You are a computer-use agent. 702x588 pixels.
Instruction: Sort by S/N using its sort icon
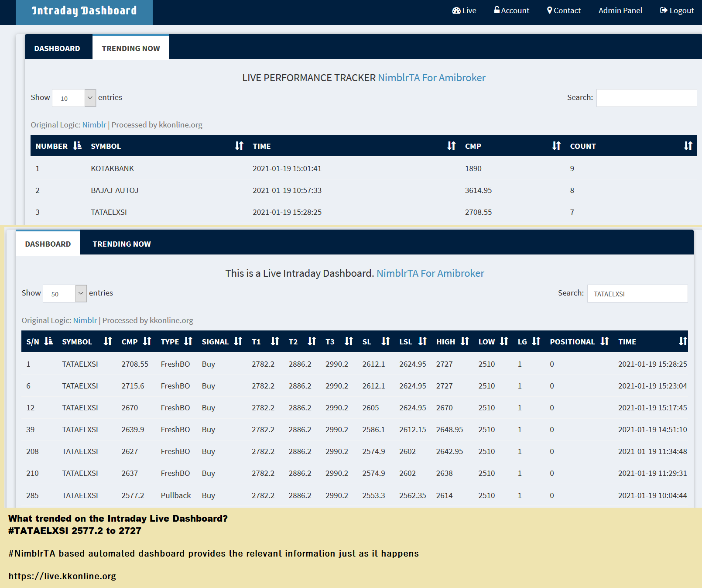(48, 341)
